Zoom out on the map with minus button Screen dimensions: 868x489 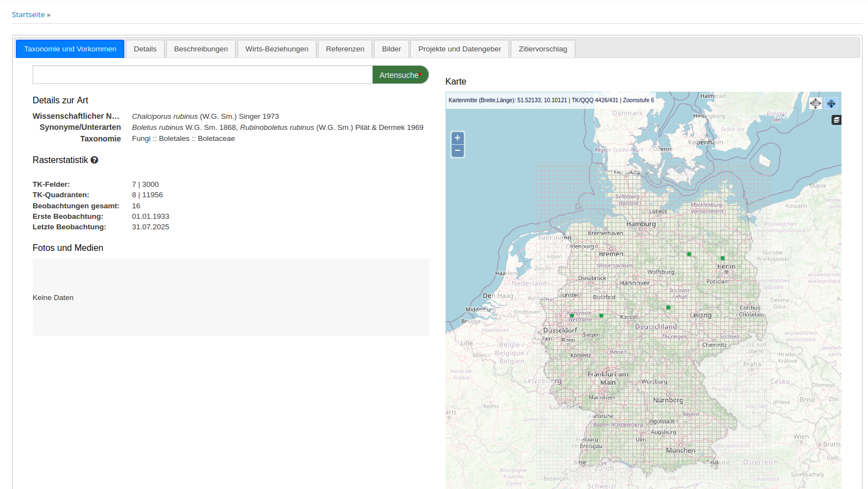457,151
